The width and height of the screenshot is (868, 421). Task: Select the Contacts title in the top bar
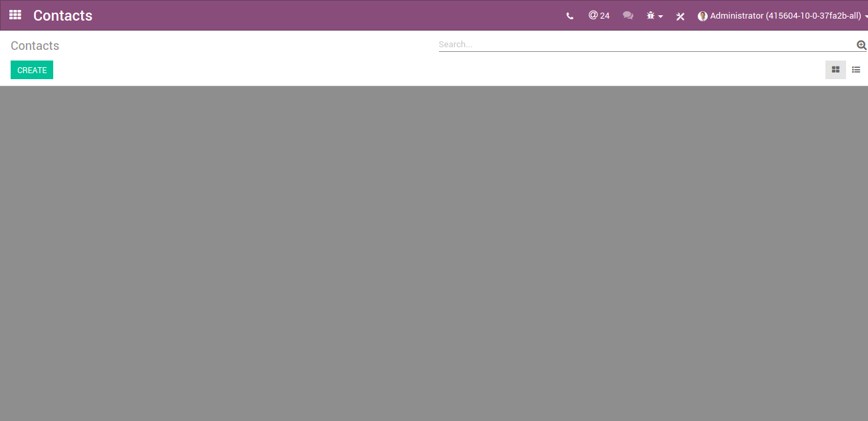[63, 15]
